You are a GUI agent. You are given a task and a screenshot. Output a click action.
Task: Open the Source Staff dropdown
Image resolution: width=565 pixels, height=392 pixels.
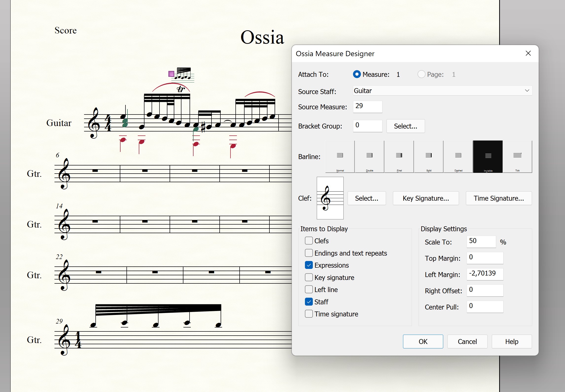tap(442, 91)
